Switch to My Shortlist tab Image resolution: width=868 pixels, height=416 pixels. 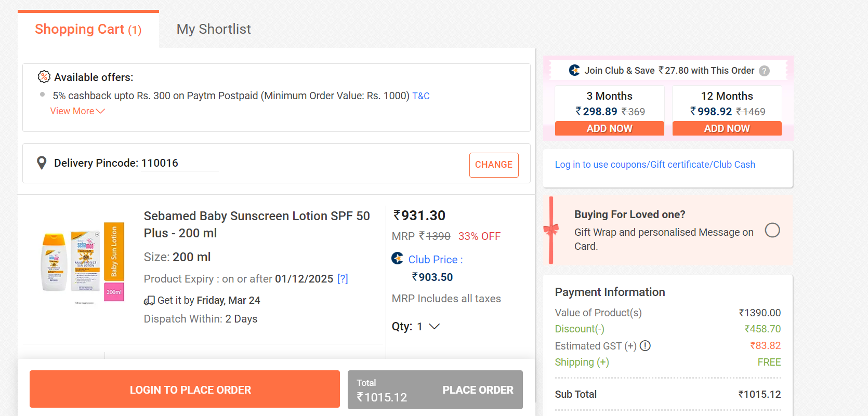click(214, 29)
